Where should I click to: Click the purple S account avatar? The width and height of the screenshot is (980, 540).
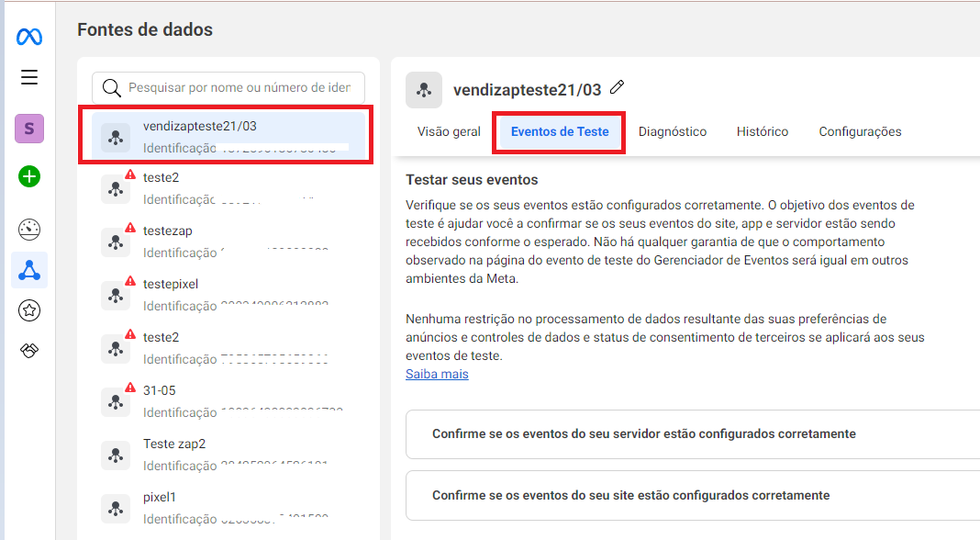pos(29,129)
